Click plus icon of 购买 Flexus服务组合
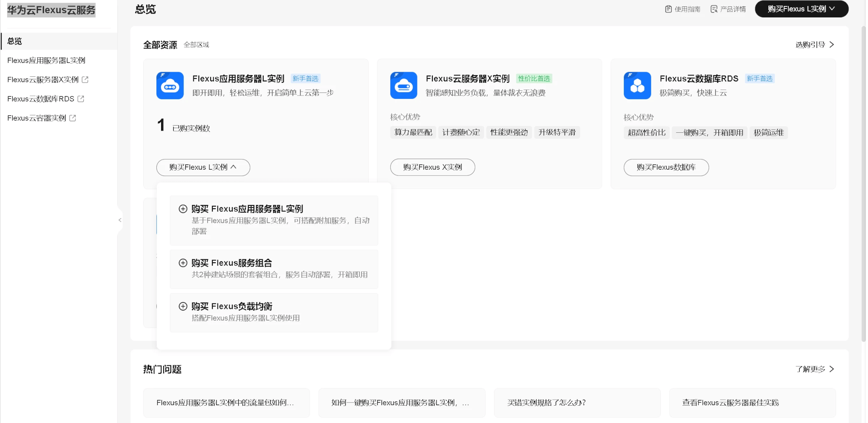868x423 pixels. [x=183, y=263]
